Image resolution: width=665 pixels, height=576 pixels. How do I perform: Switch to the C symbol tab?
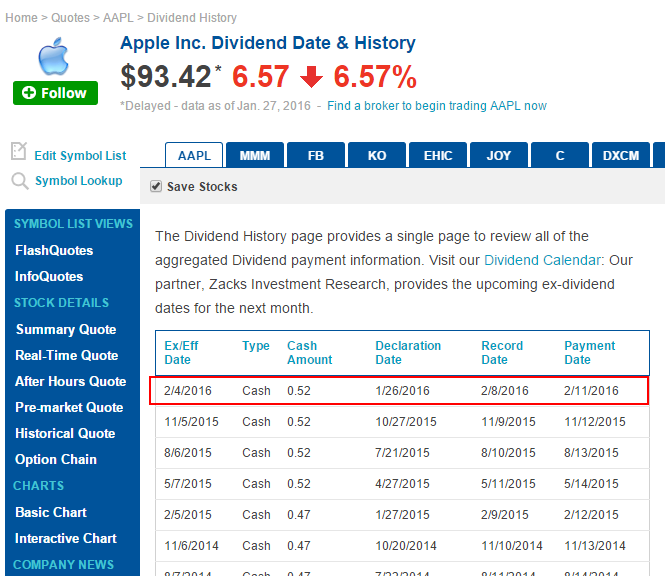tap(560, 155)
